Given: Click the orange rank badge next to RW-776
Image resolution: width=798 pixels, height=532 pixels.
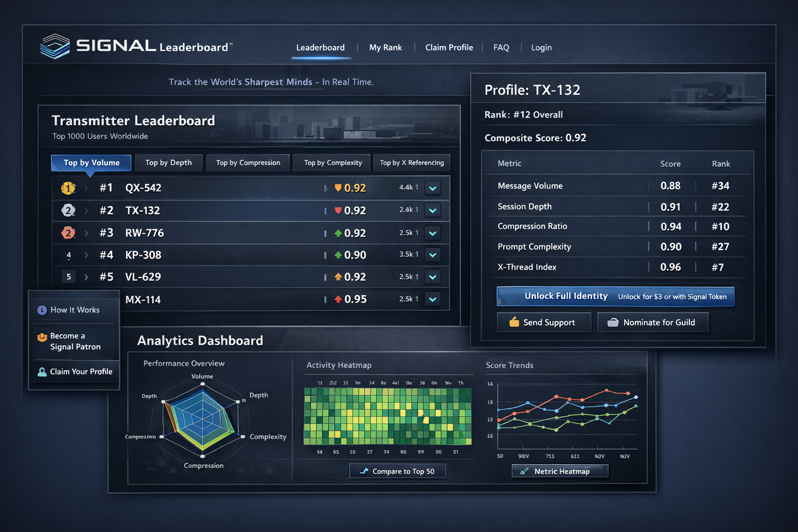Looking at the screenshot, I should click(x=68, y=233).
